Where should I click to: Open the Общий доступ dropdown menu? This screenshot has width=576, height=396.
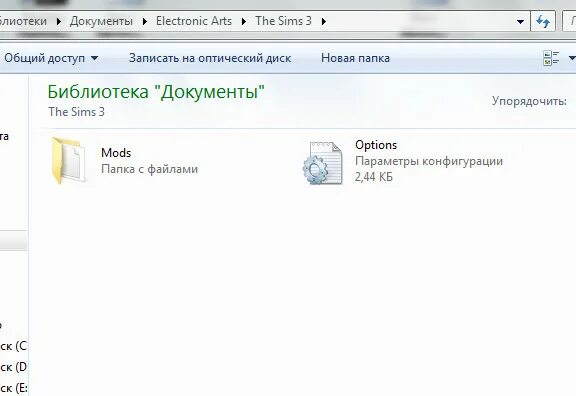(51, 58)
